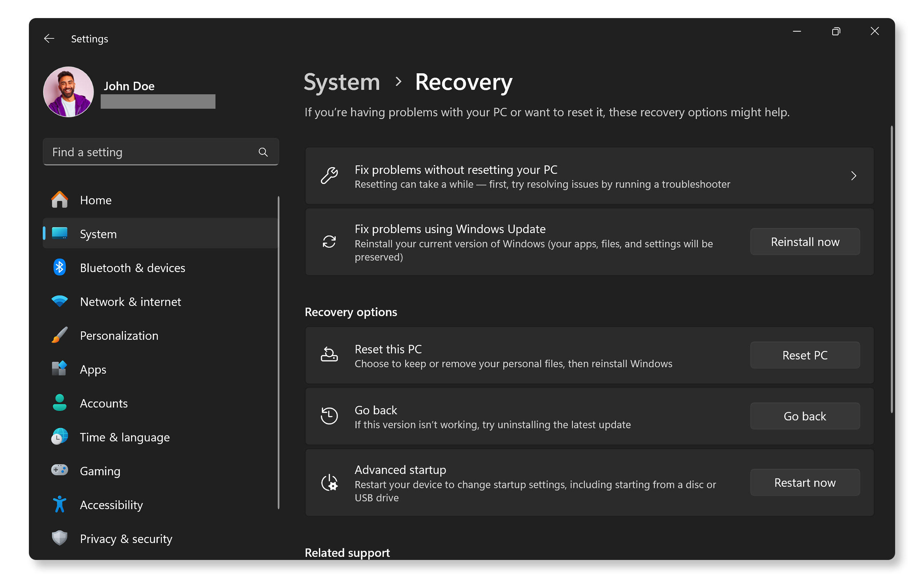This screenshot has width=924, height=578.
Task: Click the Apps icon in sidebar
Action: [60, 369]
